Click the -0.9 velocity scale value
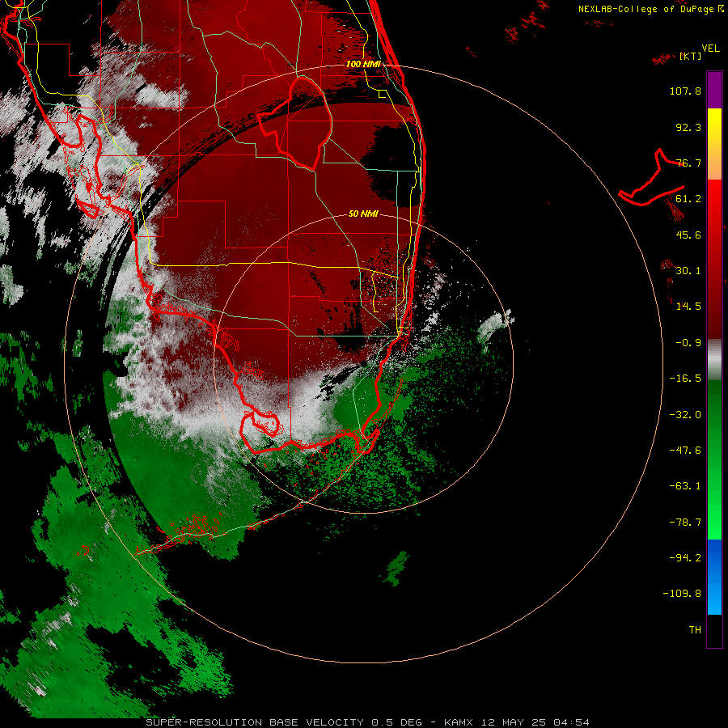728x728 pixels. [688, 343]
